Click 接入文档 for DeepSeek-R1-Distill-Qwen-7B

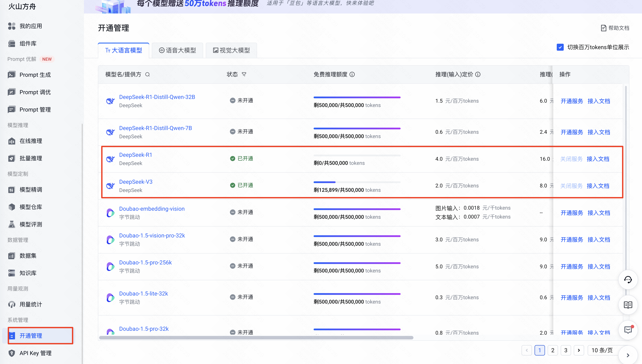tap(599, 132)
